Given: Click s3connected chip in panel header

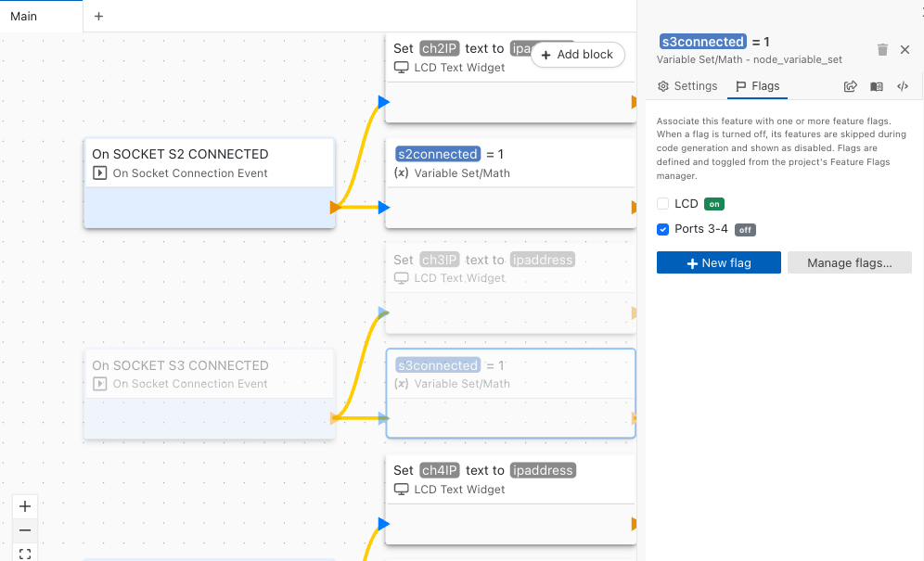Looking at the screenshot, I should tap(702, 42).
